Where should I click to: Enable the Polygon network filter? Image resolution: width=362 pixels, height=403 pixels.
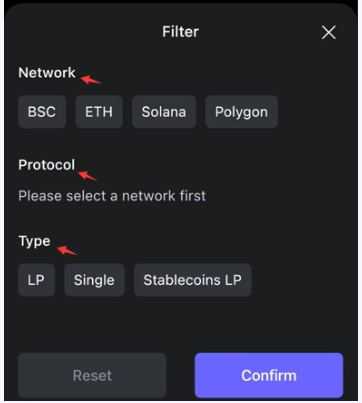[241, 112]
